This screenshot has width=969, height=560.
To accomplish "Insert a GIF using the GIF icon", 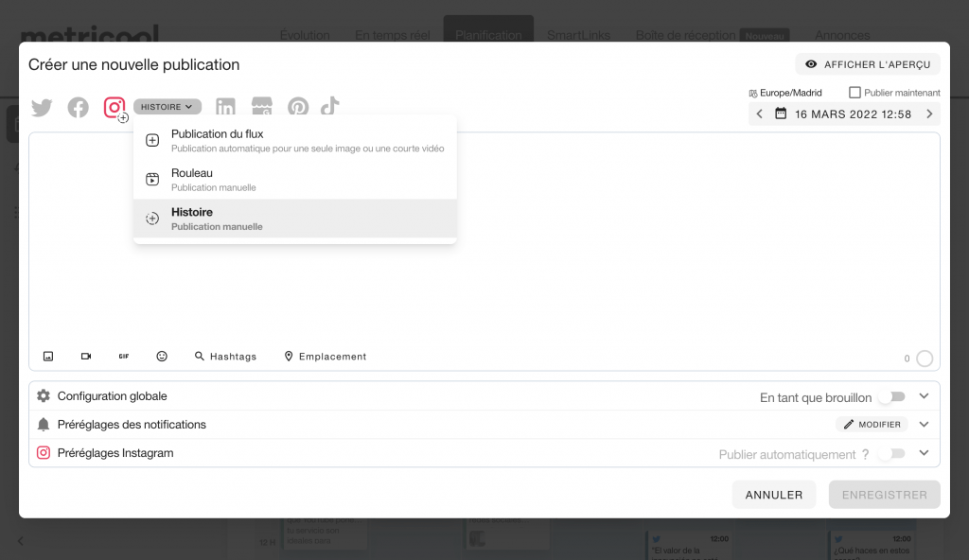I will pyautogui.click(x=124, y=357).
